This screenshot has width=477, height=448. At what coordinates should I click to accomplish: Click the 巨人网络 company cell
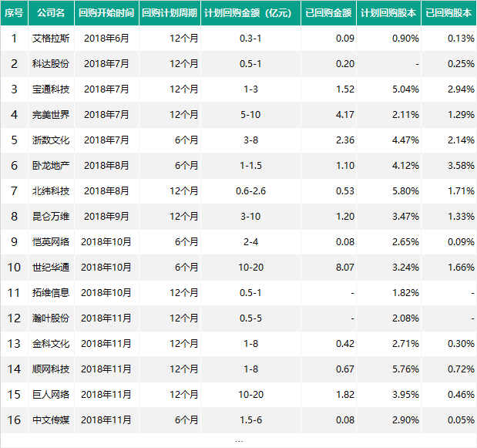51,395
